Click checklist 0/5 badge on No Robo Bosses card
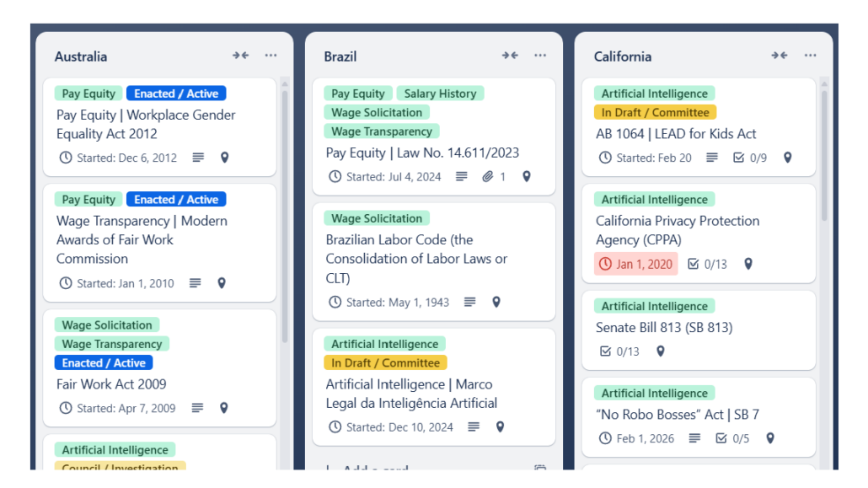The height and width of the screenshot is (488, 868). (x=731, y=438)
